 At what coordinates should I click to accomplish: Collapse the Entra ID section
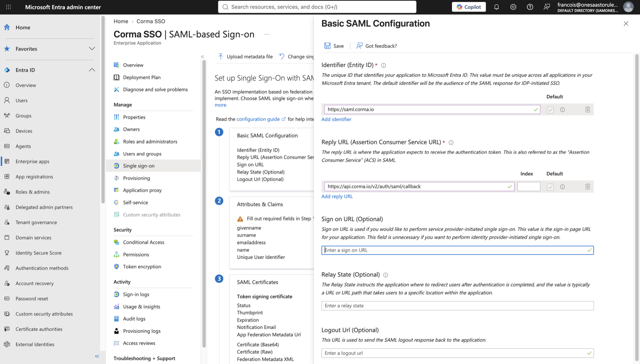(x=92, y=70)
